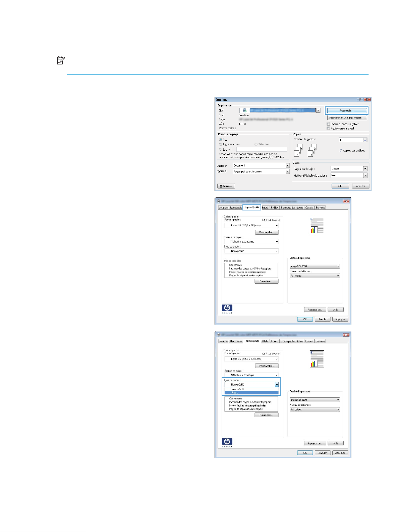The width and height of the screenshot is (399, 532).
Task: Click the Nombre de copies value field
Action: [x=351, y=140]
